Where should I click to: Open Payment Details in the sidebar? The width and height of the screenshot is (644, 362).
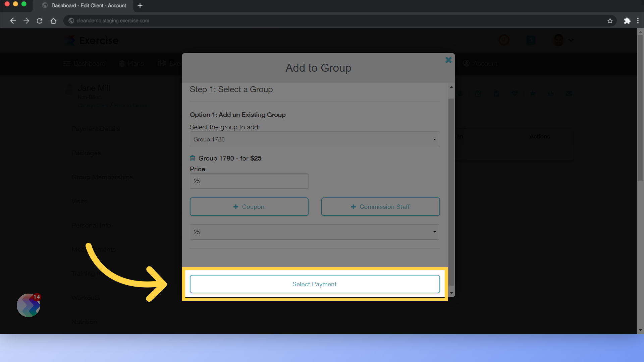tap(96, 129)
